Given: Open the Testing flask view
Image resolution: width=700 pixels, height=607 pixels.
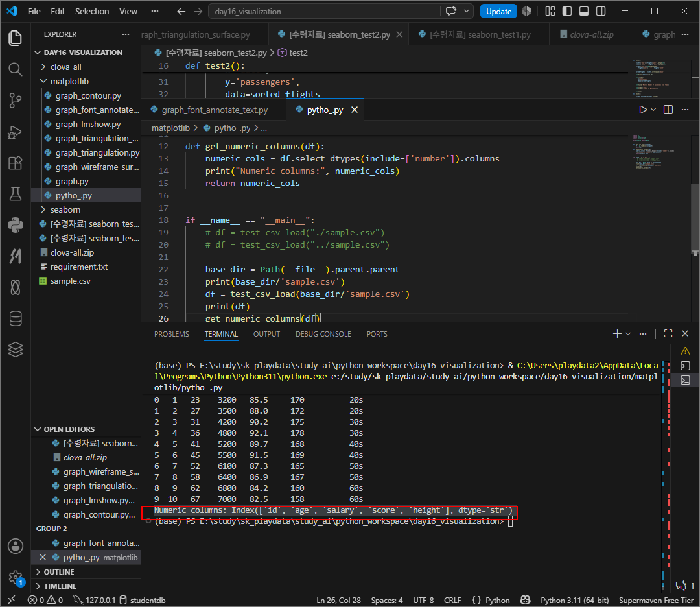Looking at the screenshot, I should coord(15,194).
